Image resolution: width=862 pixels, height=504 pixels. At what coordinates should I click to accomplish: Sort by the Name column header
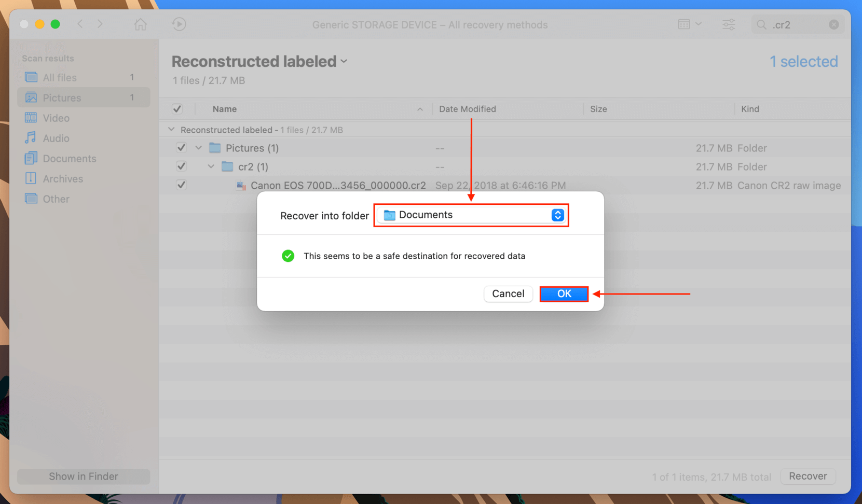coord(224,109)
